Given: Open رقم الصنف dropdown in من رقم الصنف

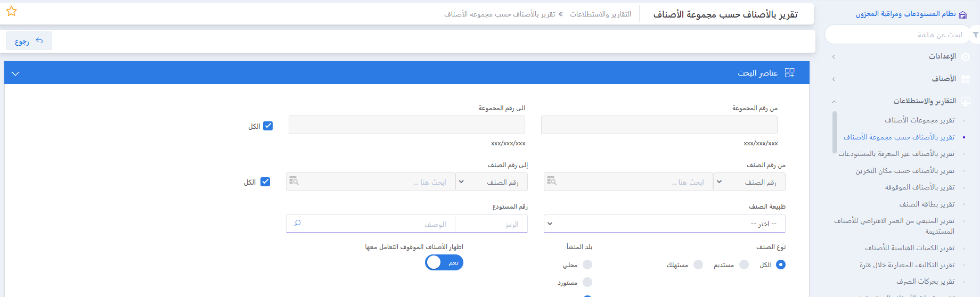Looking at the screenshot, I should point(749,182).
